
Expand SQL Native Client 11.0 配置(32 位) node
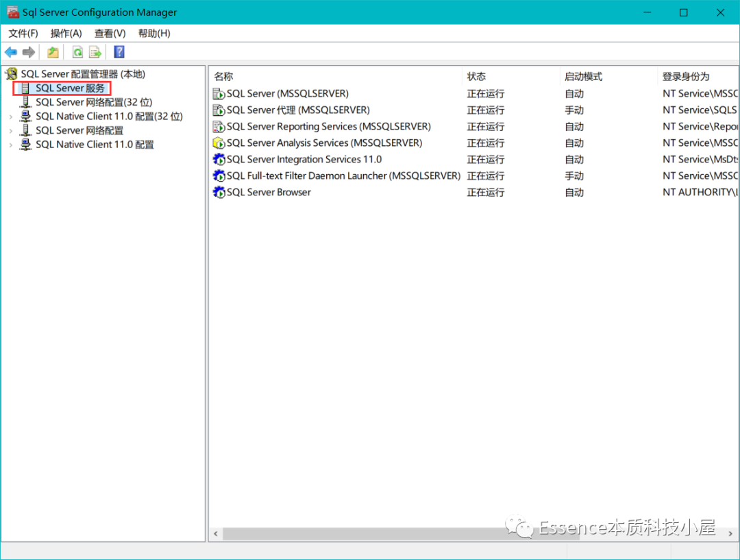click(x=11, y=117)
